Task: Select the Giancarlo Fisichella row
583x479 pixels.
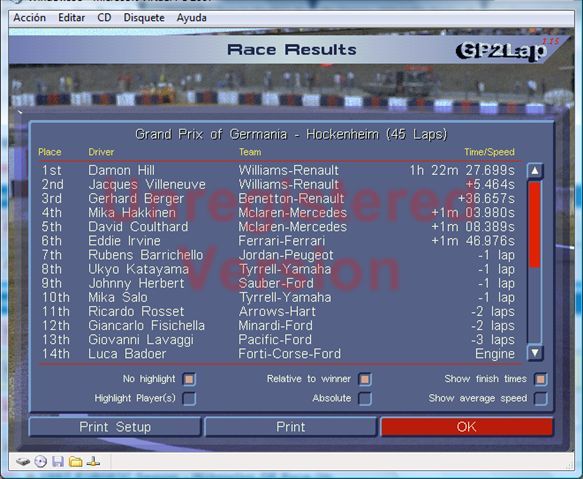Action: click(278, 326)
